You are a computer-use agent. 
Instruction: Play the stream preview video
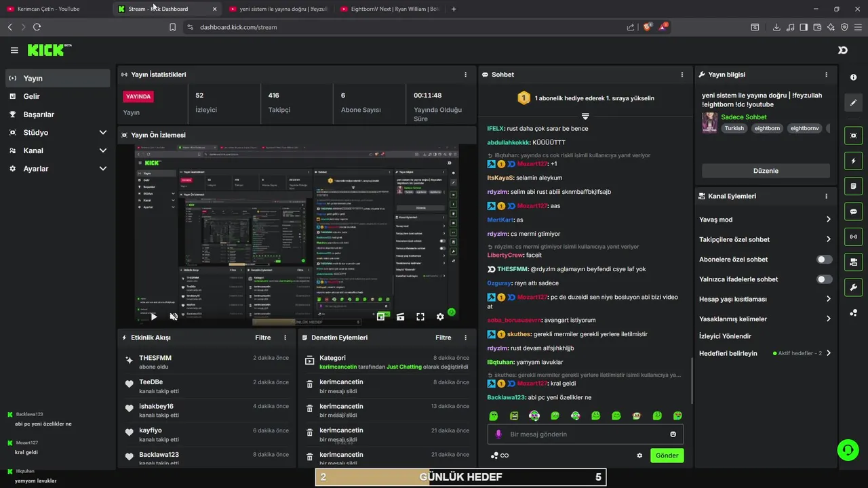click(x=154, y=317)
